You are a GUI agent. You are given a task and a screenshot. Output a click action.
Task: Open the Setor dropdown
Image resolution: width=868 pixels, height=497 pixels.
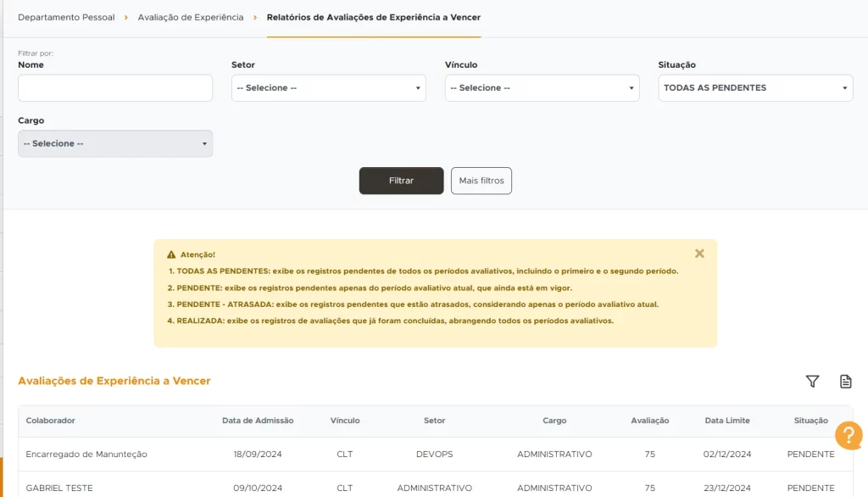[x=328, y=88]
